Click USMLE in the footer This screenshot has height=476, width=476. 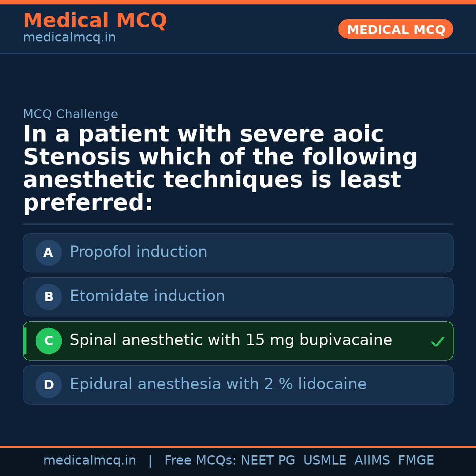pyautogui.click(x=324, y=461)
